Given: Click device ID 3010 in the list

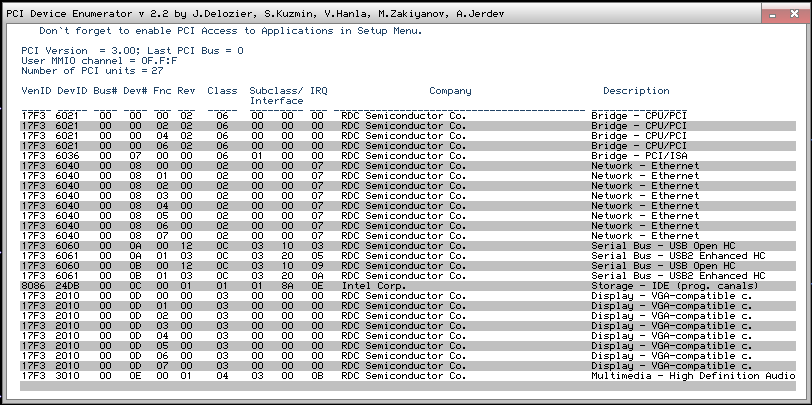Looking at the screenshot, I should (x=67, y=376).
